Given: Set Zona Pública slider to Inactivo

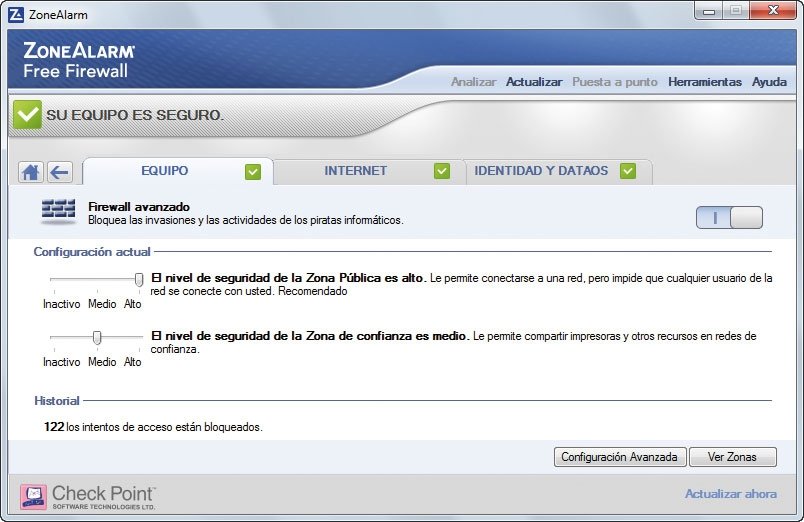Looking at the screenshot, I should (62, 304).
